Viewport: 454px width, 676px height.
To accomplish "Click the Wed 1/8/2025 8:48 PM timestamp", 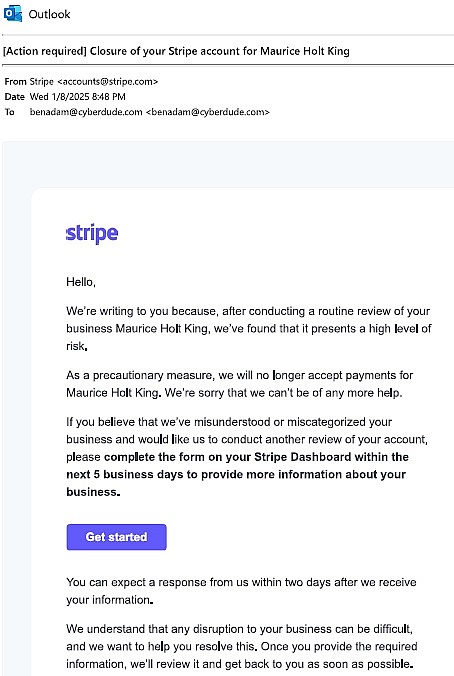I will 78,97.
